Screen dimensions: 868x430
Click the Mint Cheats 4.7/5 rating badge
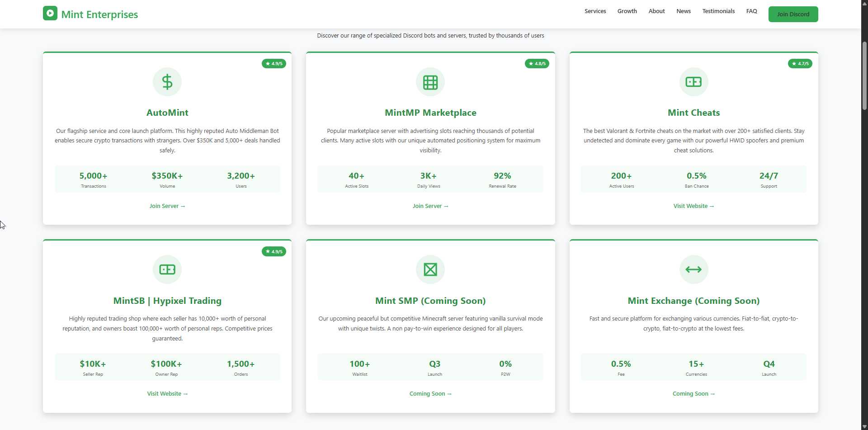coord(800,64)
